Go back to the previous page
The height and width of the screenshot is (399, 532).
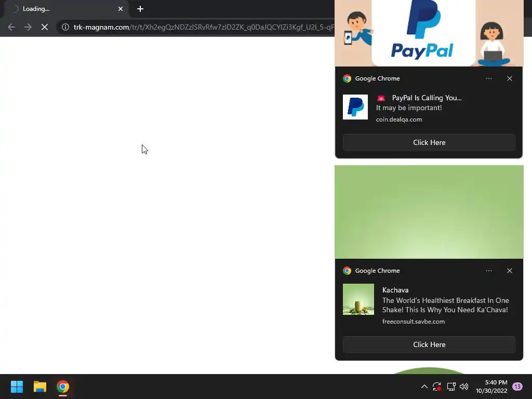(x=11, y=27)
